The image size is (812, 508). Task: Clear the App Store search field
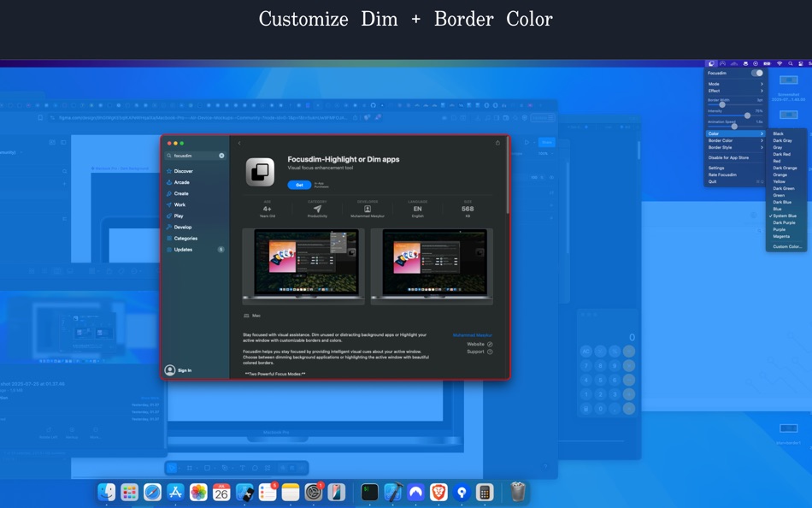click(x=221, y=156)
